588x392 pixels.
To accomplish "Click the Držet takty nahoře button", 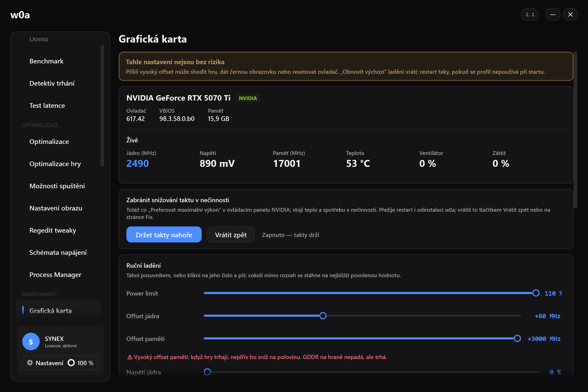I will [x=164, y=235].
